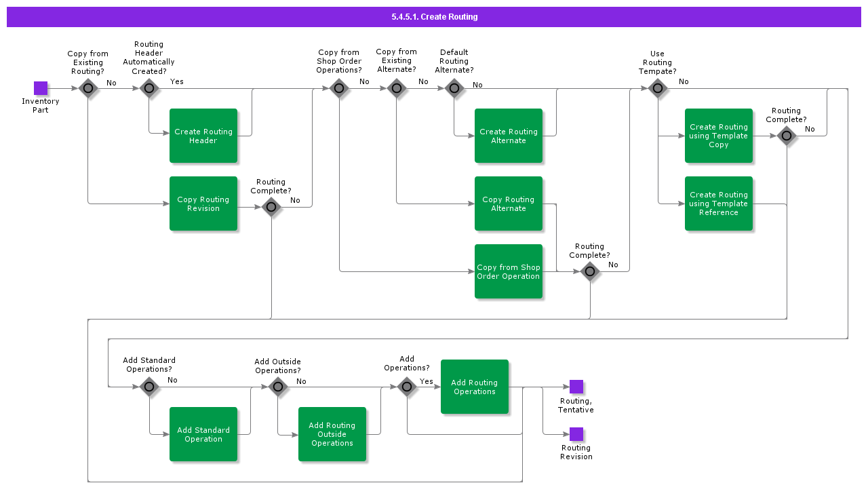Click the Copy from Existing Alternate gateway
868x502 pixels.
click(397, 88)
